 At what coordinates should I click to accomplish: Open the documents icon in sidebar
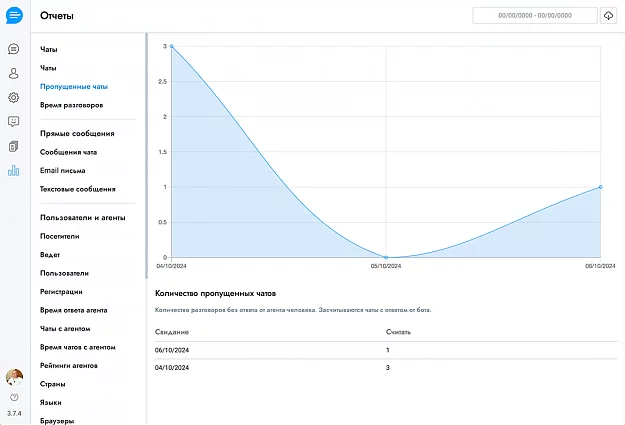pos(14,146)
